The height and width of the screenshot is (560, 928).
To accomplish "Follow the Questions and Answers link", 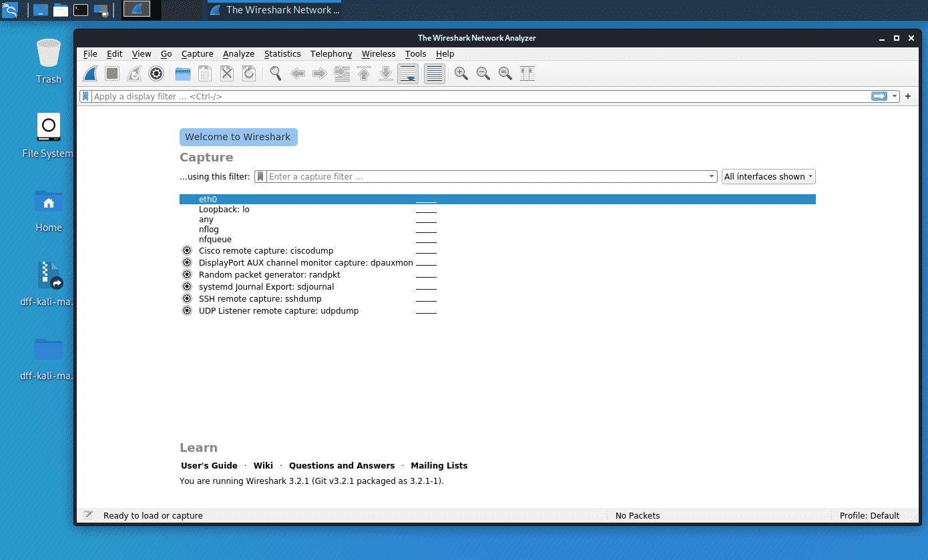I will click(341, 466).
